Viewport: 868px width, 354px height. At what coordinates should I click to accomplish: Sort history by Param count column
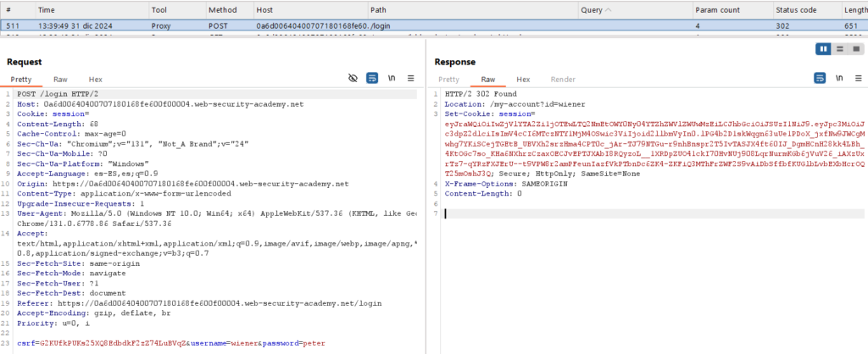(x=732, y=10)
